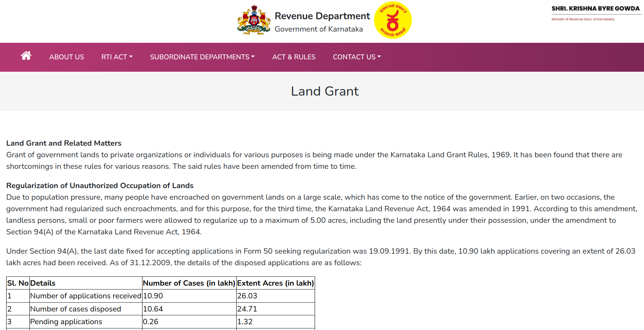The width and height of the screenshot is (644, 330).
Task: Click the Regularization of Unauthorized Occupation heading
Action: coord(100,186)
